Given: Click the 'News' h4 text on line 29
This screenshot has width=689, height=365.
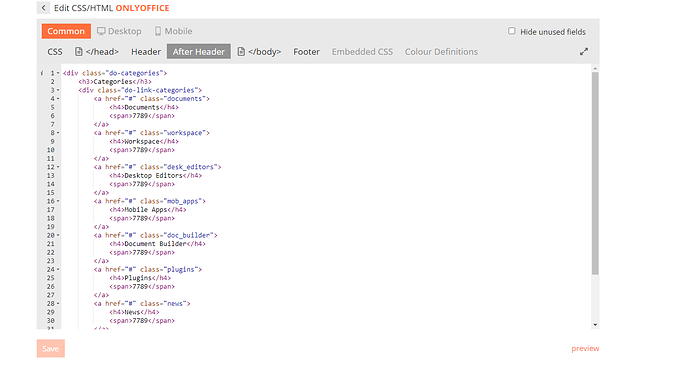Looking at the screenshot, I should click(132, 312).
